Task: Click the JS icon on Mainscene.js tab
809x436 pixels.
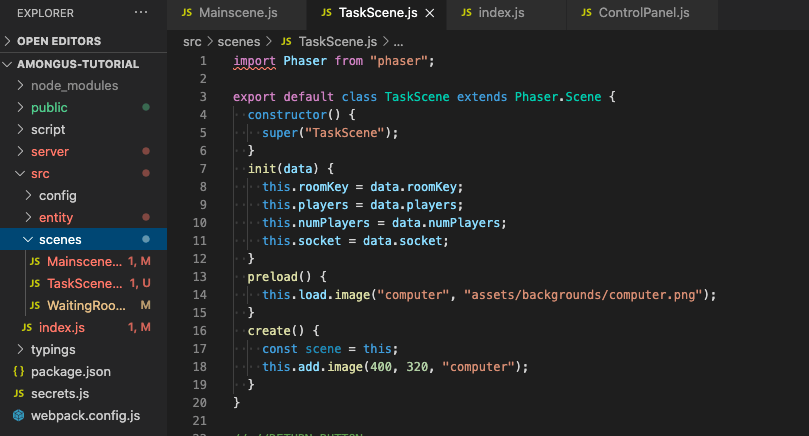Action: [186, 14]
